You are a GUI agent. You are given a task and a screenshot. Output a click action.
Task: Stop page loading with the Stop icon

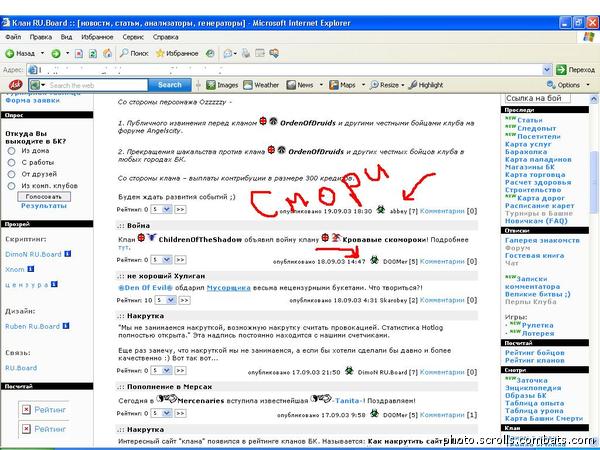pyautogui.click(x=79, y=54)
